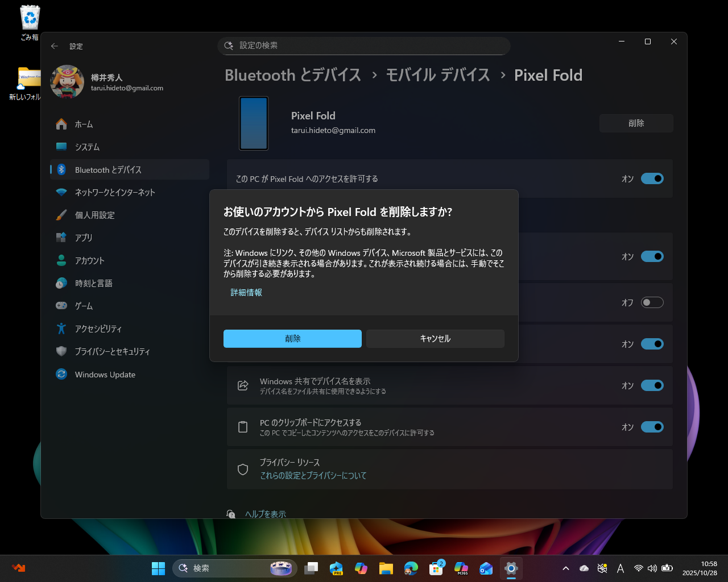Navigate to the Bluetooth とデバイス breadcrumb
Image resolution: width=728 pixels, height=582 pixels.
293,75
